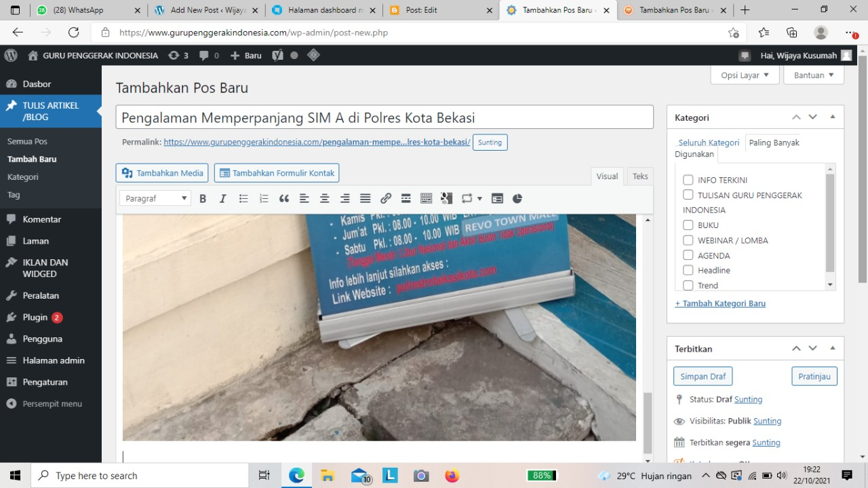The height and width of the screenshot is (488, 868).
Task: Check the BUKU category
Action: [x=688, y=225]
